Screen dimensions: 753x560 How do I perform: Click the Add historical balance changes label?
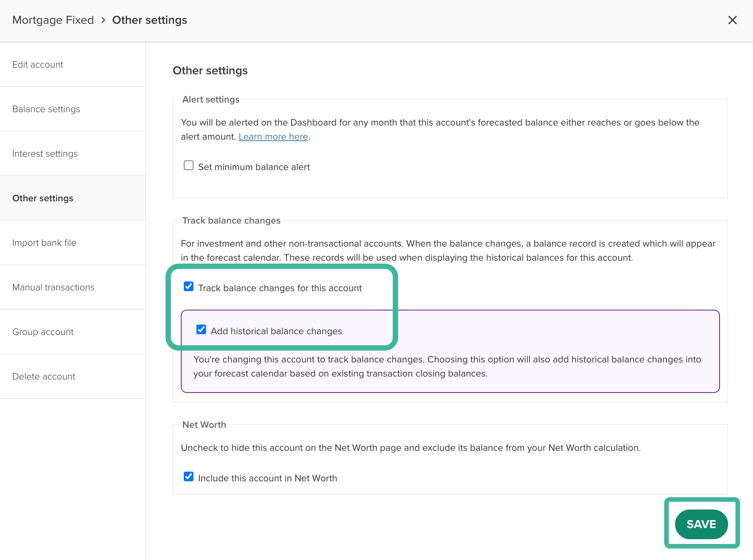click(x=276, y=331)
